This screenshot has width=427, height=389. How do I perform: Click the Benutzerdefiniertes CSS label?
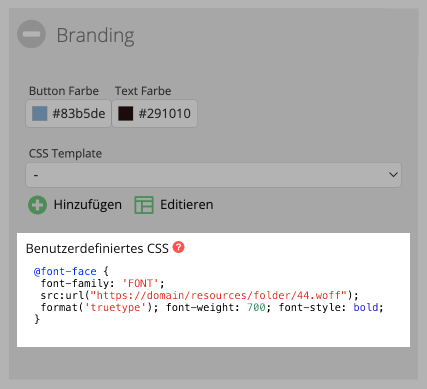[97, 249]
